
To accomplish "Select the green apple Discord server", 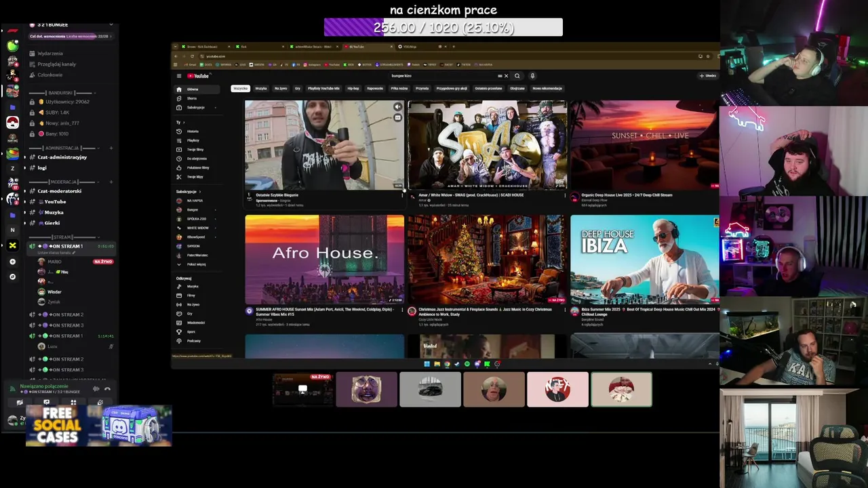I will click(x=12, y=46).
